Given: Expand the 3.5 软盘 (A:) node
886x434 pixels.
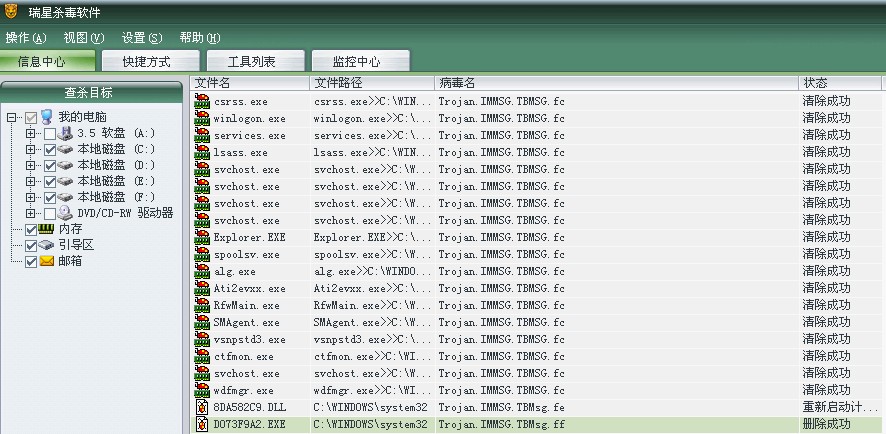Looking at the screenshot, I should 31,134.
